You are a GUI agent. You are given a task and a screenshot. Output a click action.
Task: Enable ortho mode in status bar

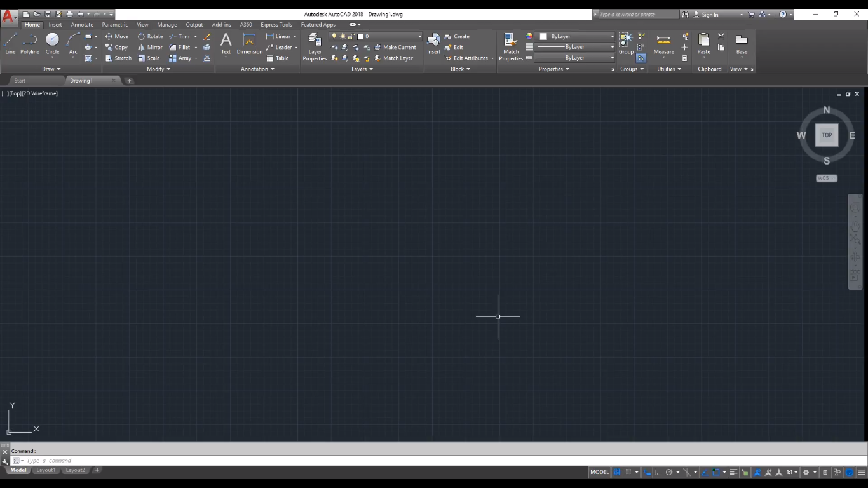[656, 472]
